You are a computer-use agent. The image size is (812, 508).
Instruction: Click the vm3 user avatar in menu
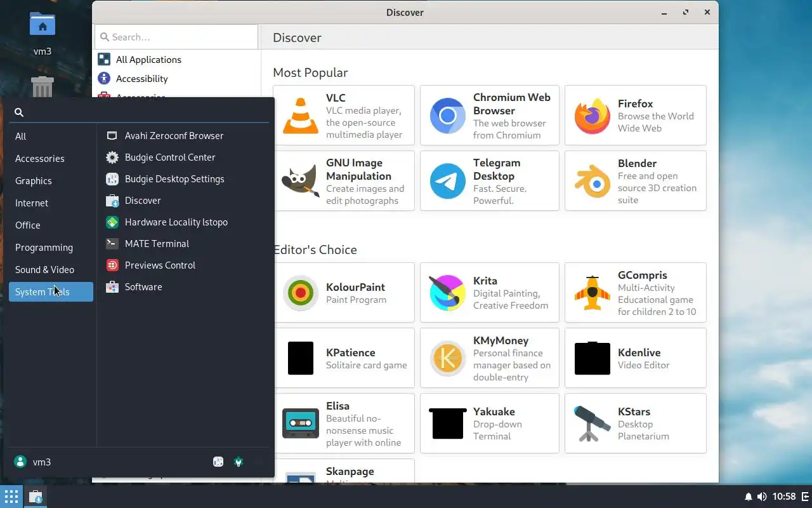pyautogui.click(x=20, y=462)
